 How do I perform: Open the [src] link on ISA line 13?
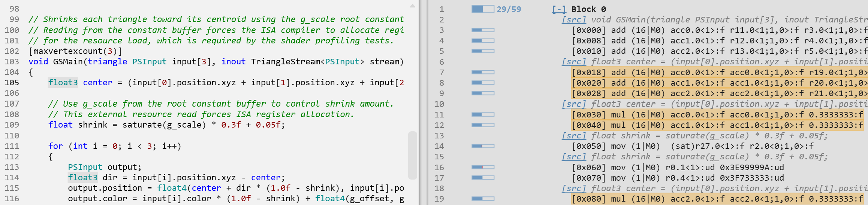pyautogui.click(x=573, y=135)
